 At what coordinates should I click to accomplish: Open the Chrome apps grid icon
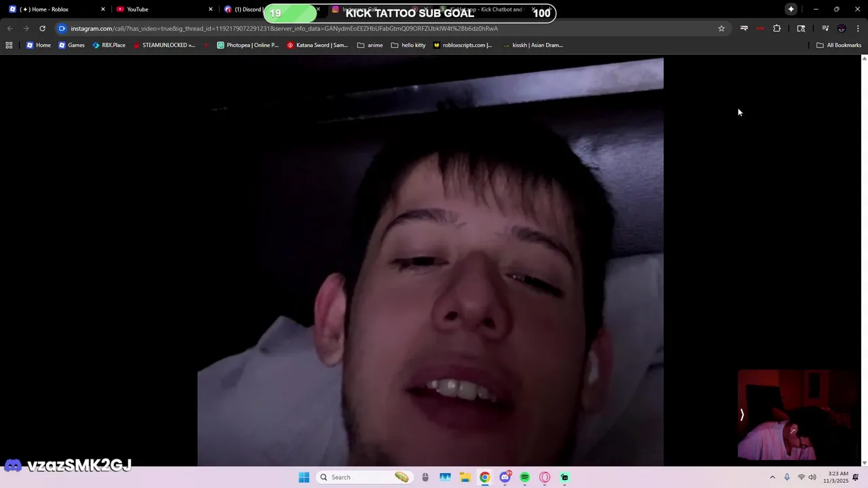9,45
